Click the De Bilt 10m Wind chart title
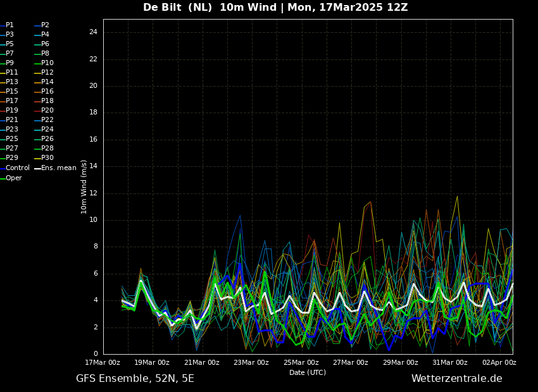 click(275, 8)
